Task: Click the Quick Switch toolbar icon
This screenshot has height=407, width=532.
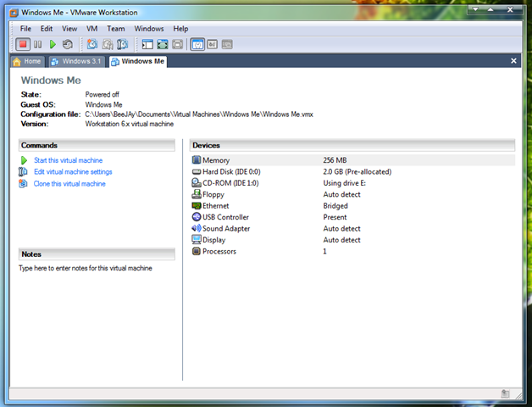Action: coord(177,44)
